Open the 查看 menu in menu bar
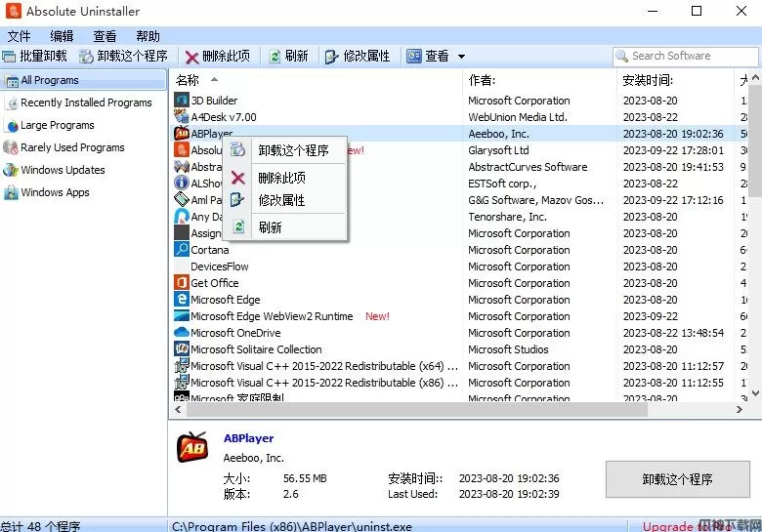 click(105, 36)
